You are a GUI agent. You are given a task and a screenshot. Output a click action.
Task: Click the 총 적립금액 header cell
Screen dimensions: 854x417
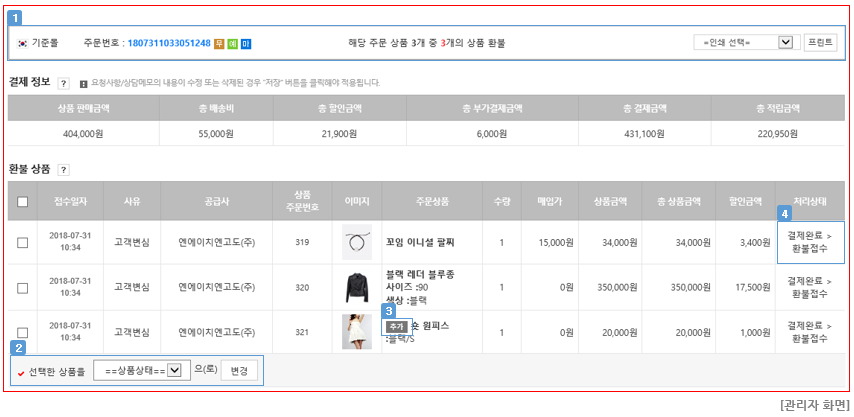click(778, 108)
